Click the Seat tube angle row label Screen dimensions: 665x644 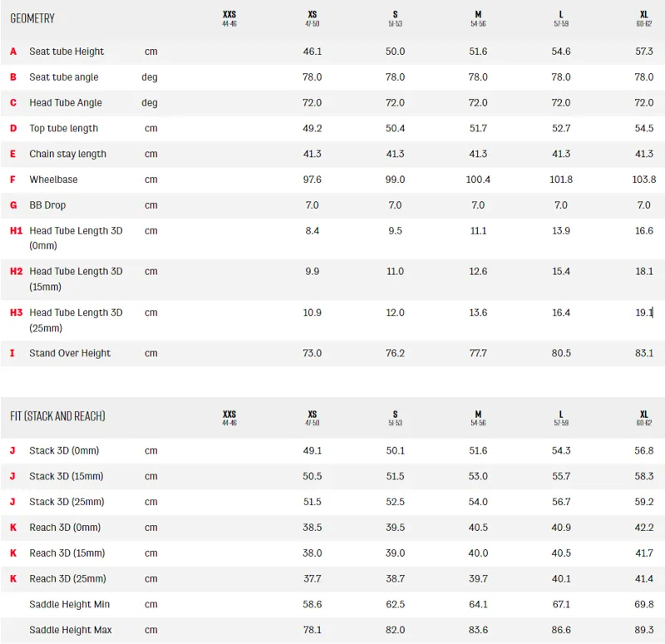coord(64,77)
